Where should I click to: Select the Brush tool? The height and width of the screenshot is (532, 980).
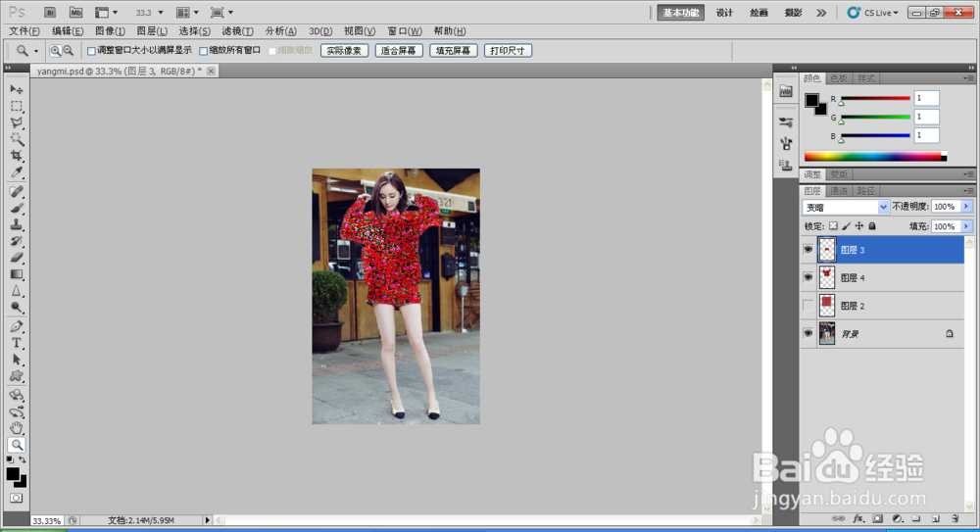pyautogui.click(x=17, y=208)
